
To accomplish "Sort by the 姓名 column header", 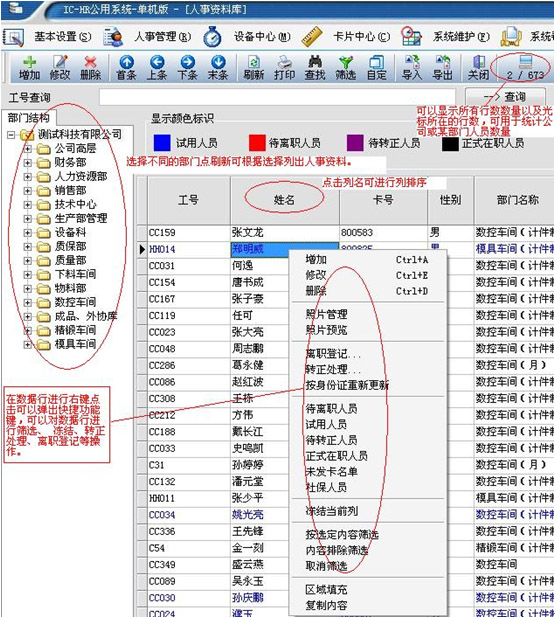I will point(284,200).
